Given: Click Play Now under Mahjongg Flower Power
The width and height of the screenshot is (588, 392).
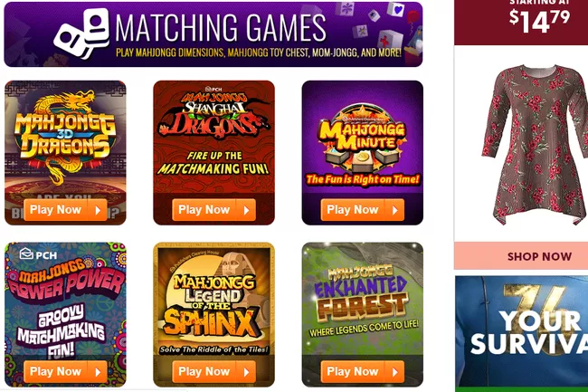Looking at the screenshot, I should click(x=65, y=372).
